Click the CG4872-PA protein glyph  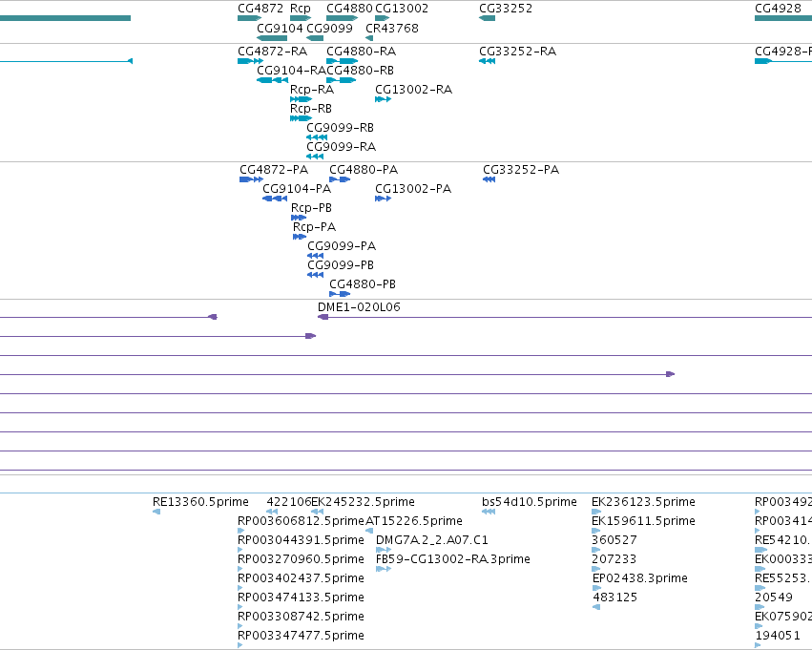pos(251,179)
